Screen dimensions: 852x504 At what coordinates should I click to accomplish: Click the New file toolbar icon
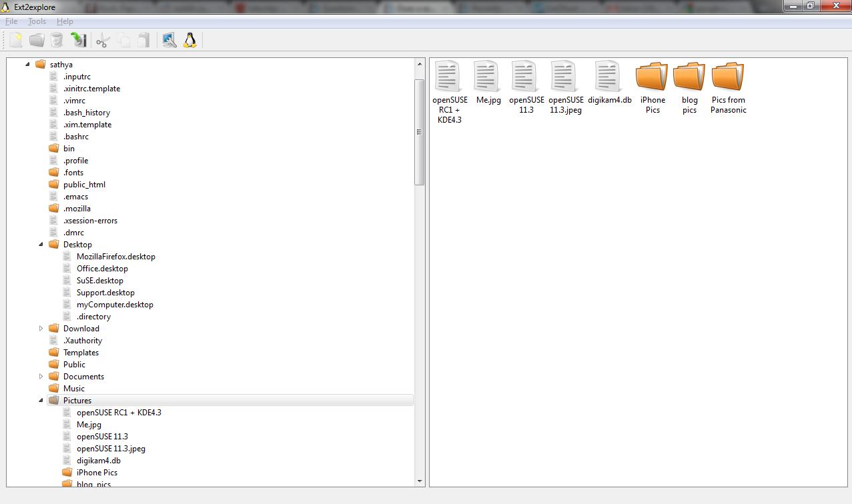[x=15, y=41]
